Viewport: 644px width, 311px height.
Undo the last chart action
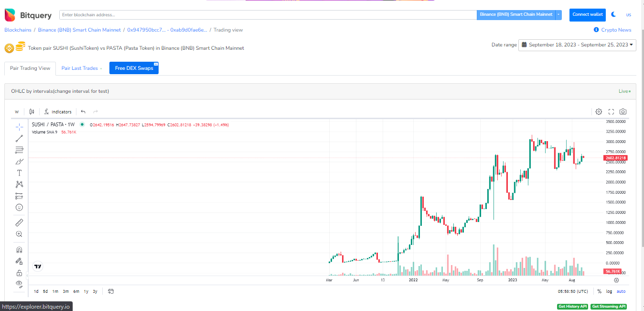click(83, 111)
